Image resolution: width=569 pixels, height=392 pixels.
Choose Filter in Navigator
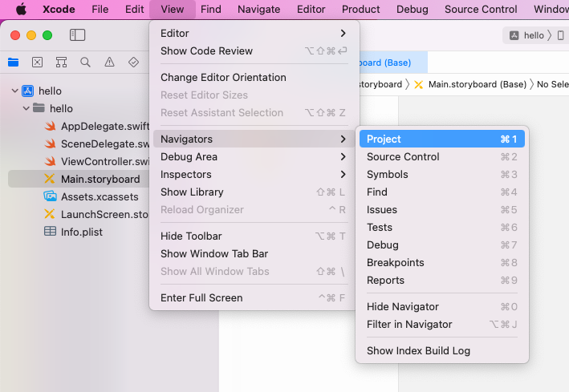coord(442,324)
